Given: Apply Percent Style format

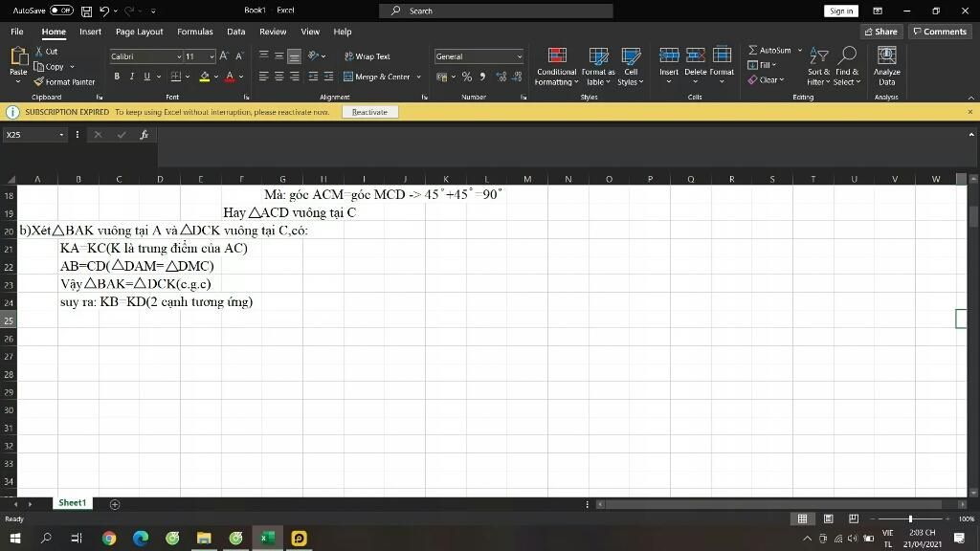Looking at the screenshot, I should [x=467, y=77].
